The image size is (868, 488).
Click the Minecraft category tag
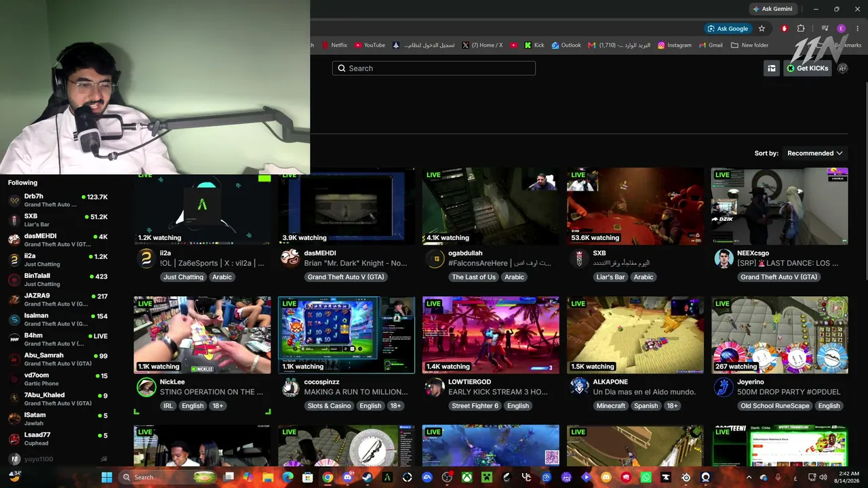[x=610, y=405]
